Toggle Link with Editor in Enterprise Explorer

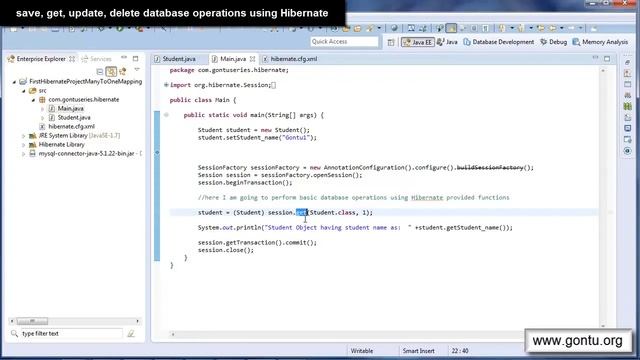click(x=111, y=72)
